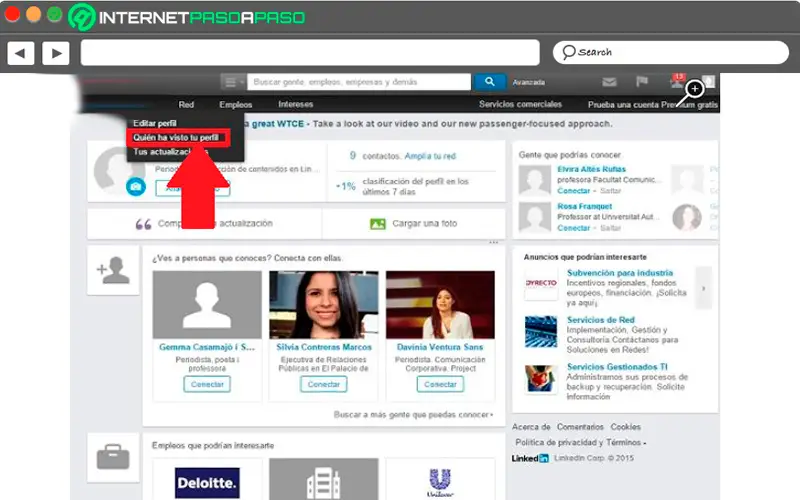Open the notifications flag icon
This screenshot has width=800, height=500.
click(x=642, y=81)
